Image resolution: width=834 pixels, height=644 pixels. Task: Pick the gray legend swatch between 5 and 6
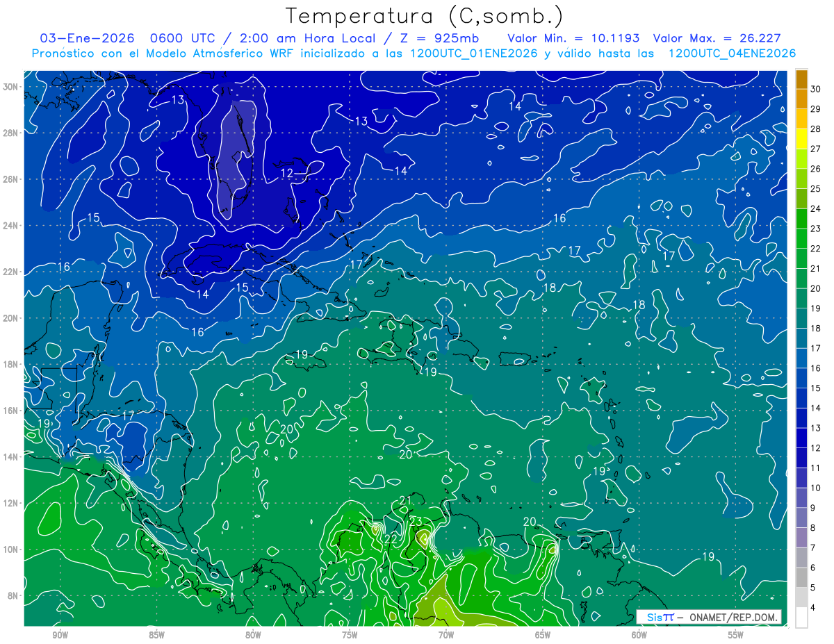point(801,578)
